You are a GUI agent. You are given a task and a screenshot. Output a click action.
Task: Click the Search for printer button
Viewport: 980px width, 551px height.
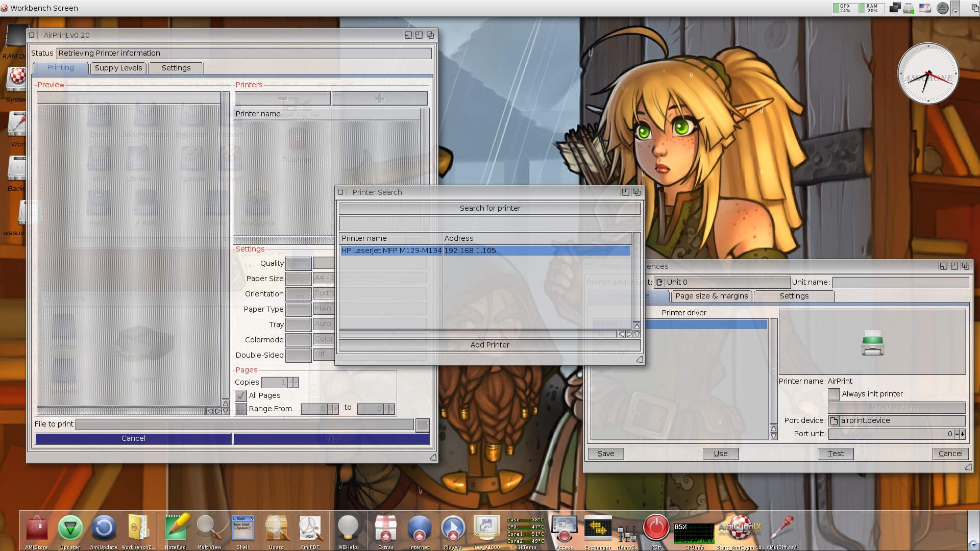(489, 208)
